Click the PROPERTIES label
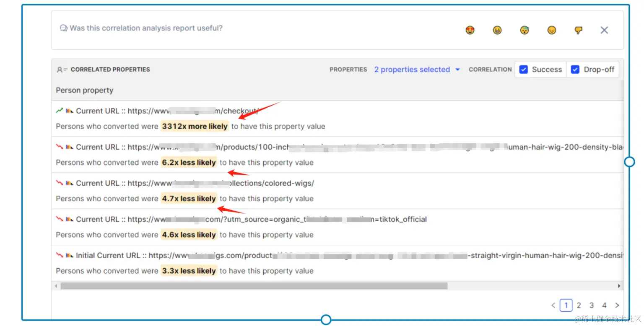This screenshot has width=644, height=326. click(348, 70)
